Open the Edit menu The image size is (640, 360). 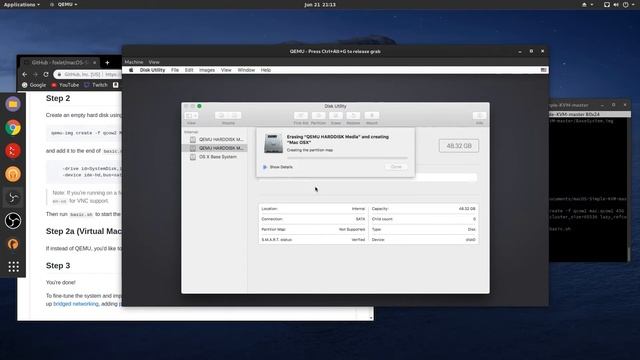click(x=189, y=70)
